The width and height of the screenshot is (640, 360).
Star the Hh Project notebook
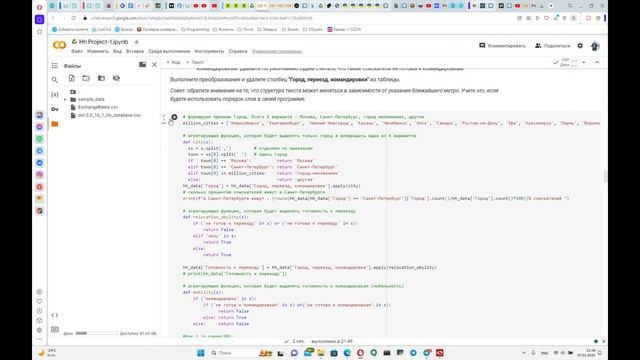(137, 42)
